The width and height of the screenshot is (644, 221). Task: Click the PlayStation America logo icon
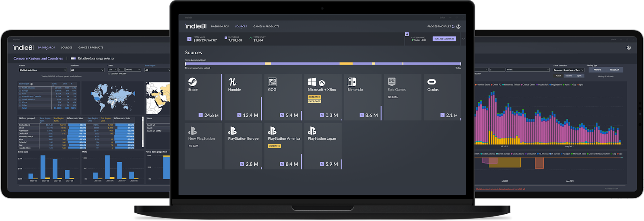coord(272,131)
